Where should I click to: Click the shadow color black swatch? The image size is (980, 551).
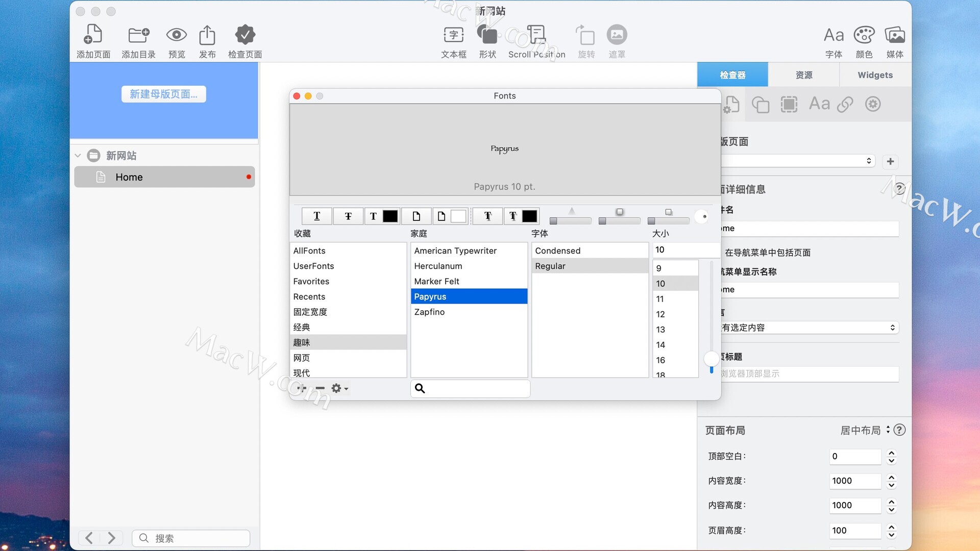point(529,216)
